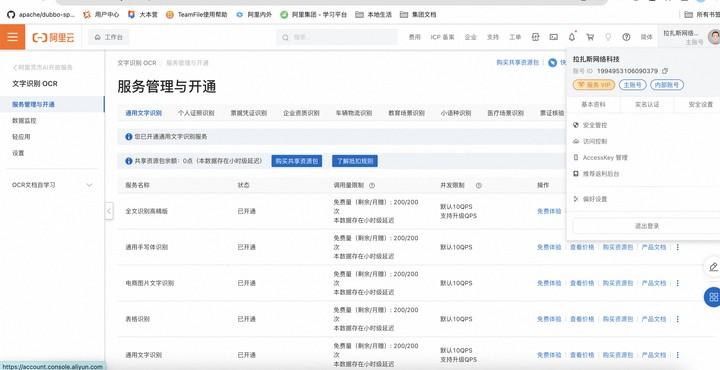Click the 服务 VIP badge
Image resolution: width=720 pixels, height=370 pixels.
(x=594, y=85)
